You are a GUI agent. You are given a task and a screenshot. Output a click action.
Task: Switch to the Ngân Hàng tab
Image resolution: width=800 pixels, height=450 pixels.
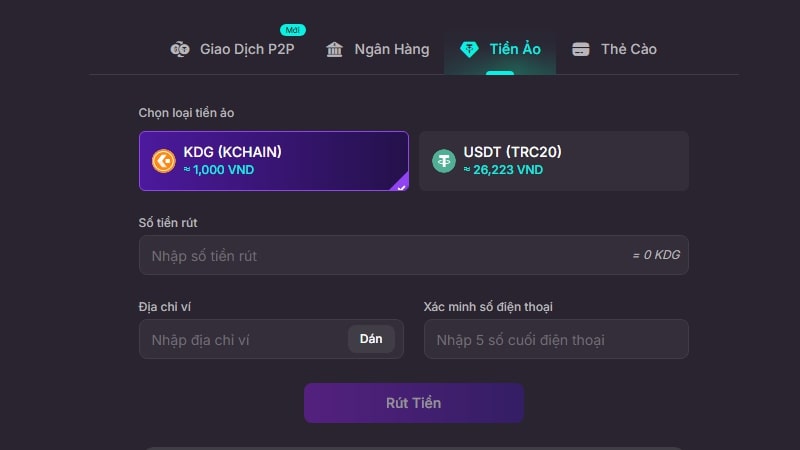coord(391,49)
